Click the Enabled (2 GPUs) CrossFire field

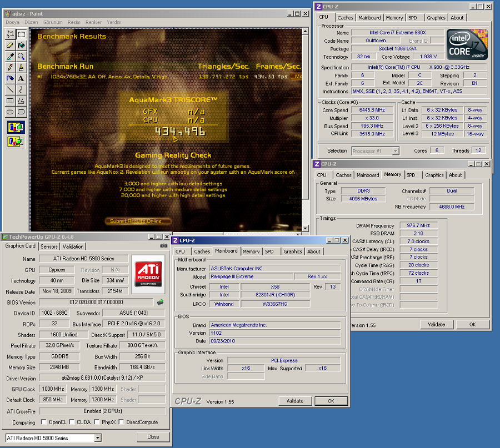click(x=103, y=411)
